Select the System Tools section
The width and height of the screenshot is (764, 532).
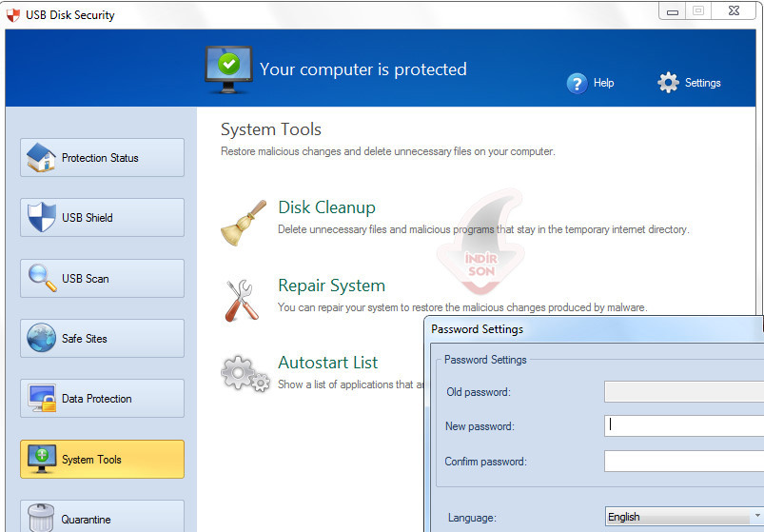(103, 459)
